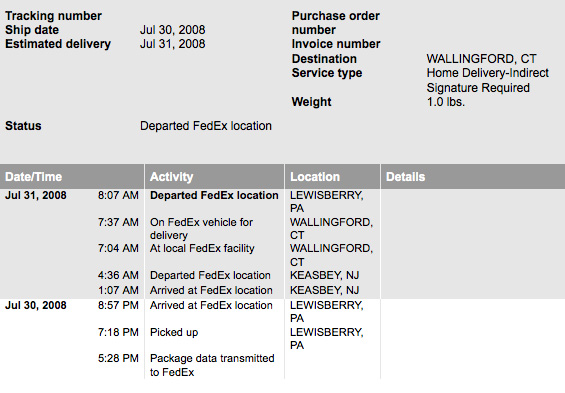Click At local FedEx facility activity
The width and height of the screenshot is (565, 393).
click(x=202, y=248)
